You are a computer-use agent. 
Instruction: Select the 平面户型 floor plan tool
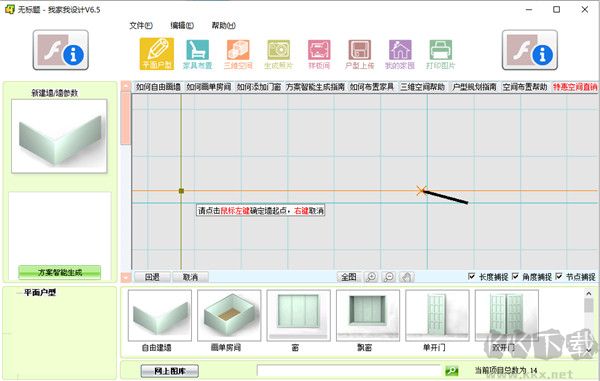[x=157, y=54]
